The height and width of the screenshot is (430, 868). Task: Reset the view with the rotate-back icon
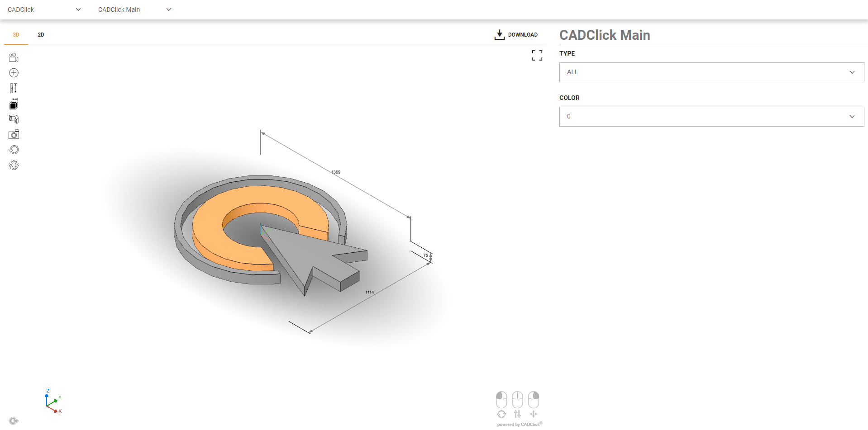coord(14,150)
